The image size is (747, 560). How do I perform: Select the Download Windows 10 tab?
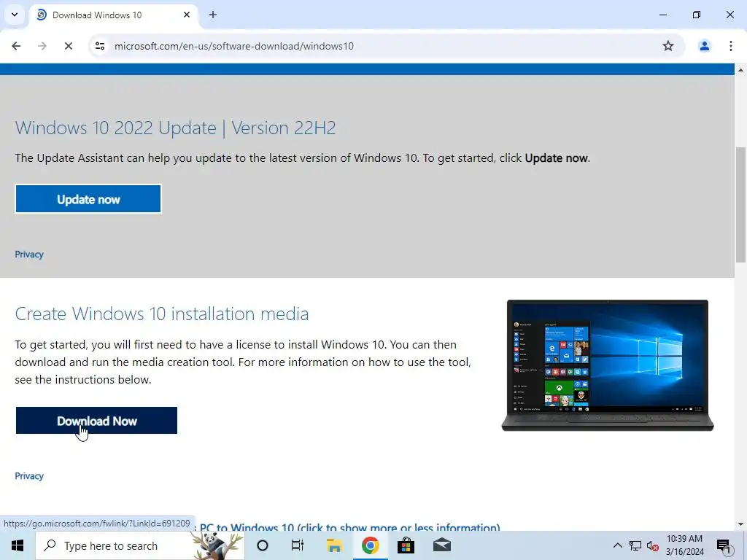[x=115, y=15]
